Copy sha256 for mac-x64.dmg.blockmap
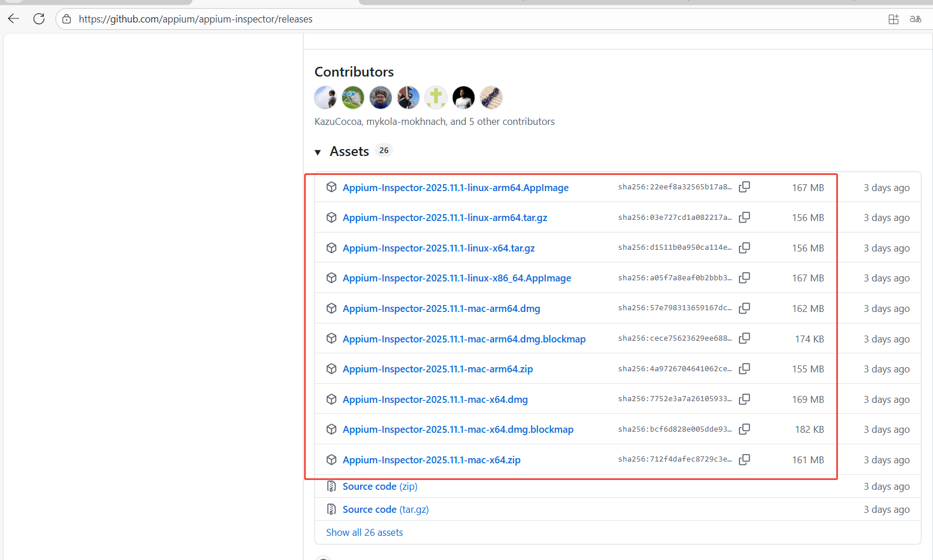Screen dimensions: 933x560 [x=745, y=429]
